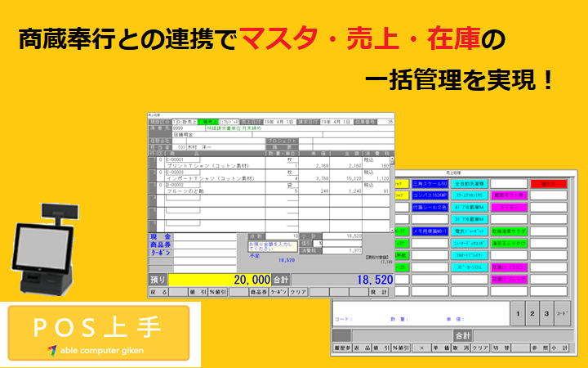Click the POS上手 logo banner
588x368 pixels.
click(99, 333)
